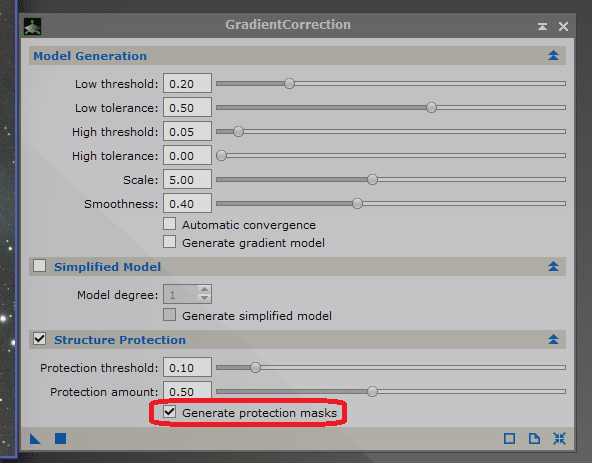Image resolution: width=592 pixels, height=463 pixels.
Task: Close the GradientCorrection dialog
Action: point(563,26)
